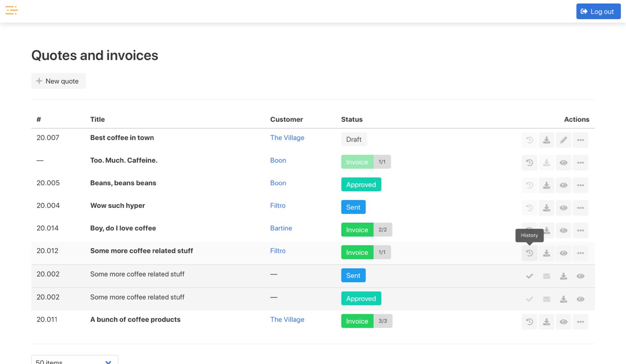Click the Draft status badge
The image size is (626, 364).
tap(354, 140)
